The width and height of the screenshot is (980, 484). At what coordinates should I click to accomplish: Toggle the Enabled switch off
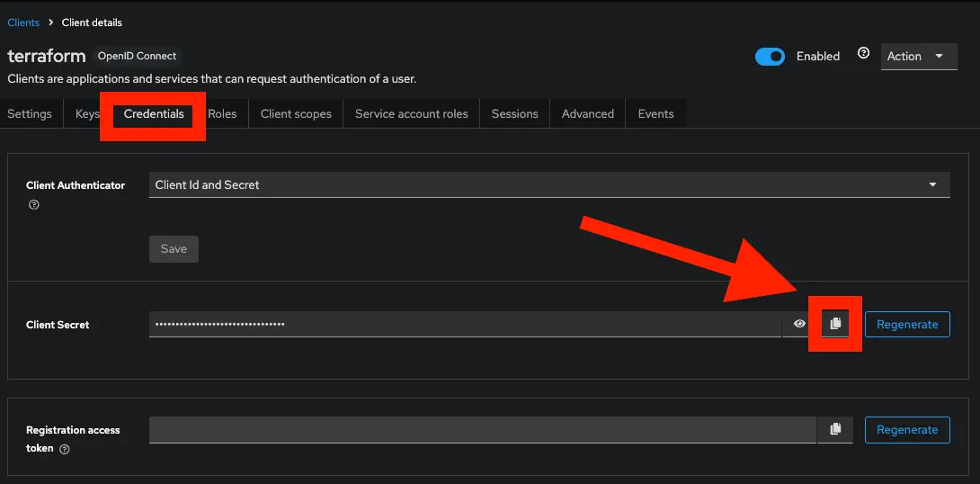pos(770,57)
